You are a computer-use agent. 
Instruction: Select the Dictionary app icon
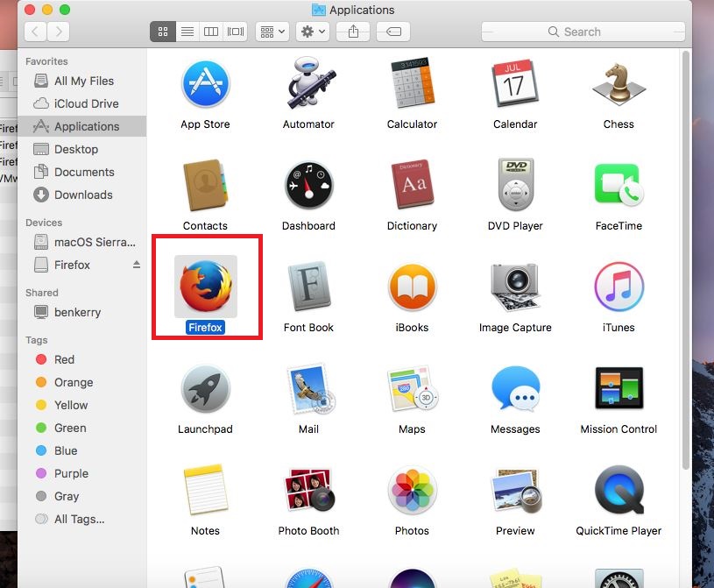pyautogui.click(x=413, y=184)
